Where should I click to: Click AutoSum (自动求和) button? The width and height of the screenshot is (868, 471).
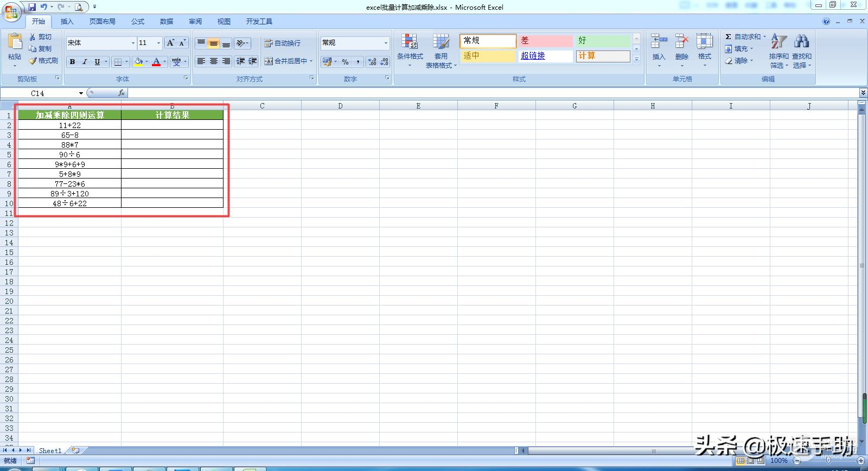[x=745, y=37]
